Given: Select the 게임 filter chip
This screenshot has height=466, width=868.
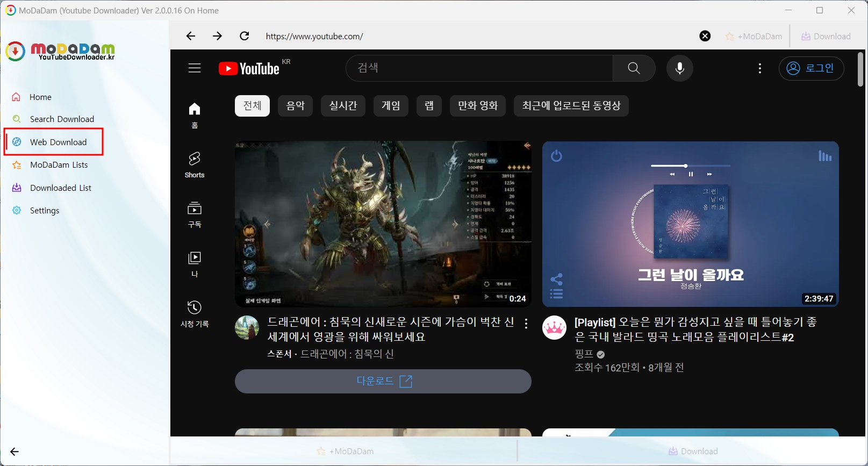Looking at the screenshot, I should click(x=391, y=106).
